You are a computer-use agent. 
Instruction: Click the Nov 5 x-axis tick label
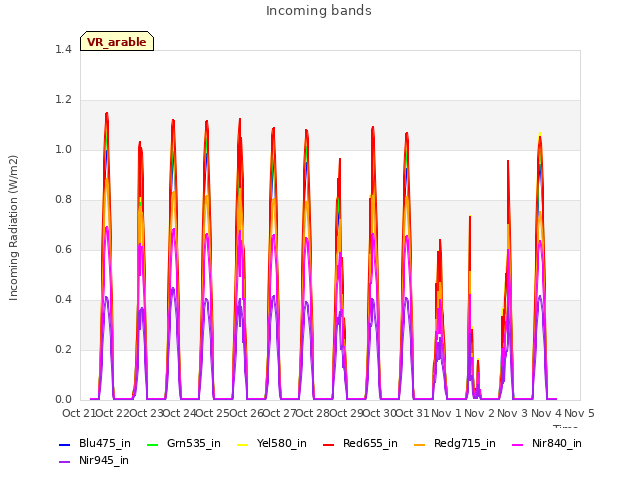coord(579,413)
